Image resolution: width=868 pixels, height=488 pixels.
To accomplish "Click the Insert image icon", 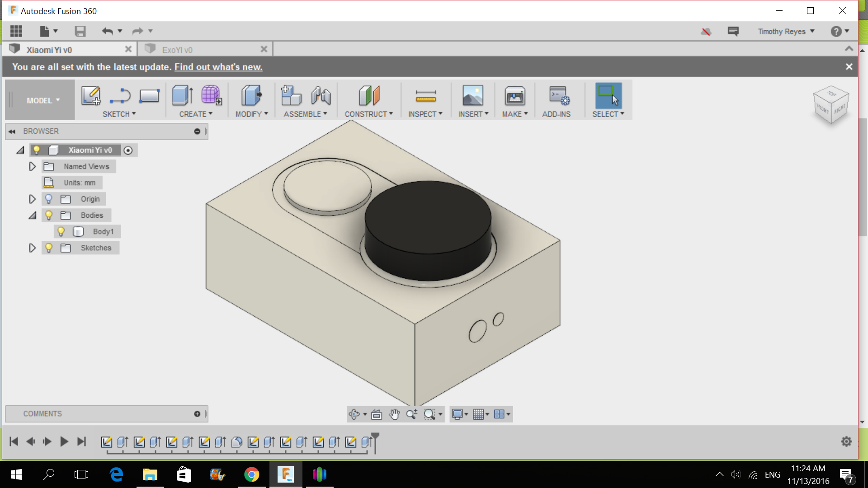I will (473, 96).
